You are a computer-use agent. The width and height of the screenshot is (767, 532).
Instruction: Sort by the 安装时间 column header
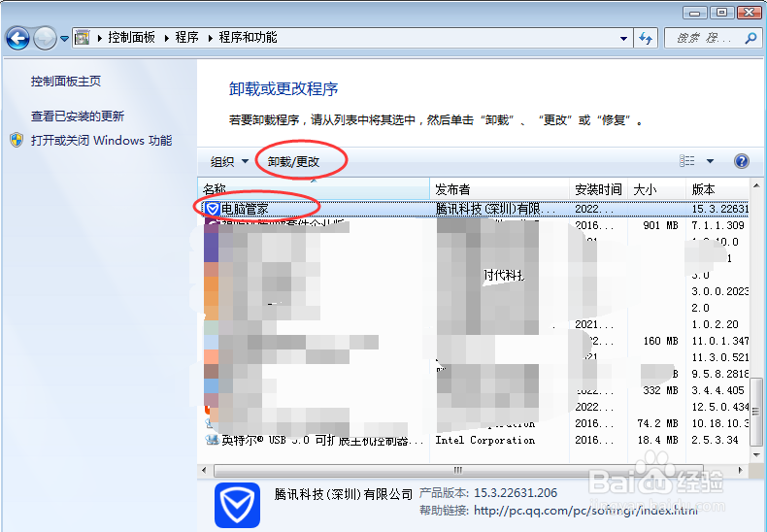[x=598, y=189]
